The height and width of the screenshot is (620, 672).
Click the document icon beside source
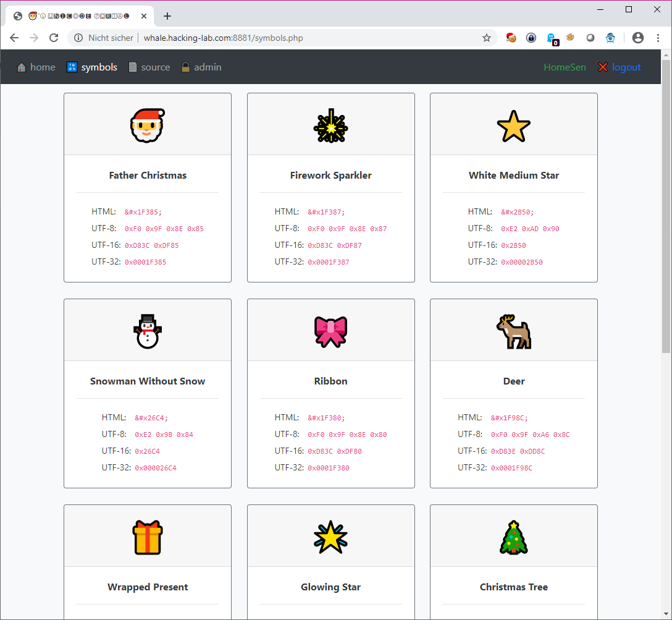coord(133,67)
